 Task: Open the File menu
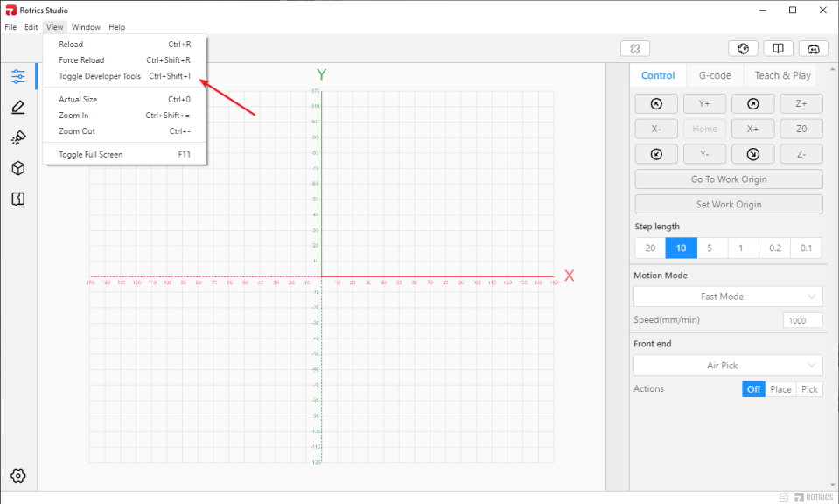[10, 27]
